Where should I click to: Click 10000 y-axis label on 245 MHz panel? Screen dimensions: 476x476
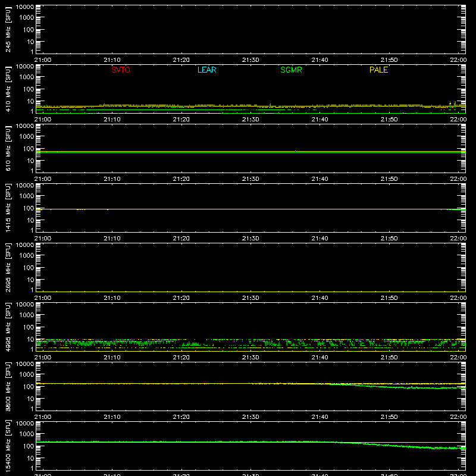tap(25, 7)
